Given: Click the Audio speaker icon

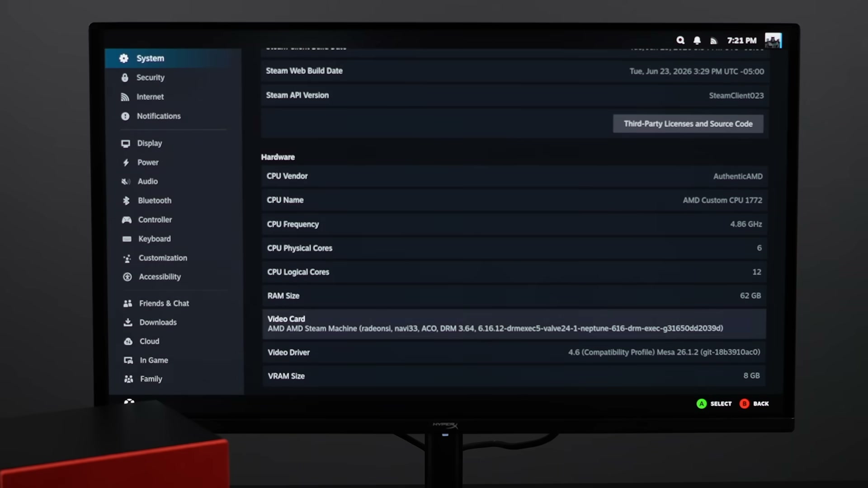Looking at the screenshot, I should click(126, 182).
